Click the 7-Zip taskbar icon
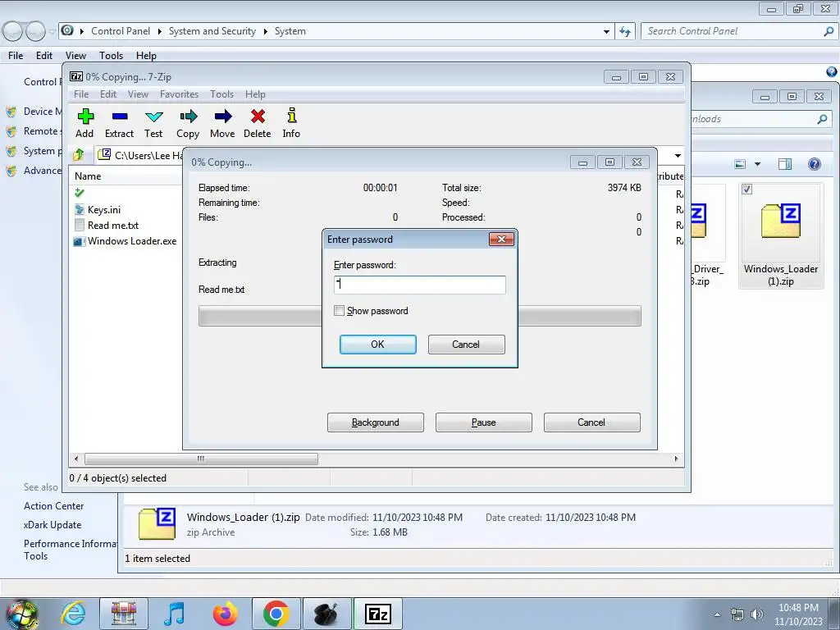 click(377, 614)
